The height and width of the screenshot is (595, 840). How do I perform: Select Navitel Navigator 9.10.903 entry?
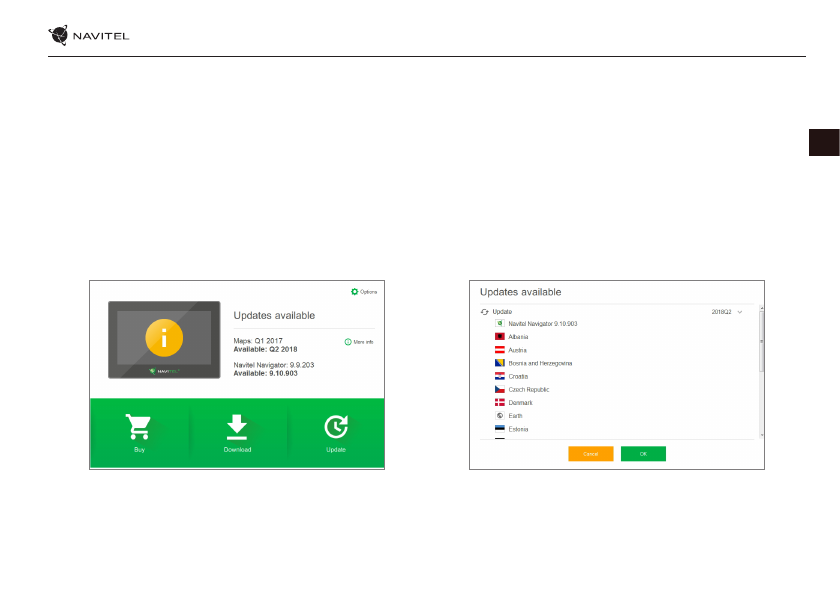coord(542,323)
